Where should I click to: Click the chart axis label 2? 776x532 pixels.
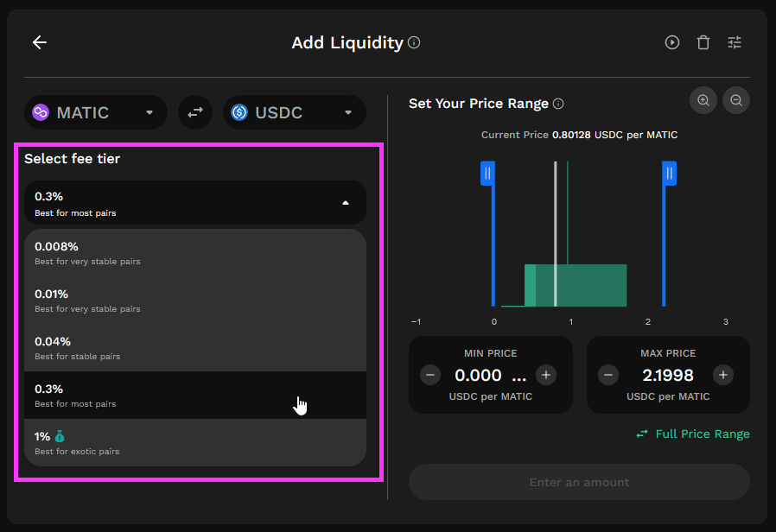(x=648, y=322)
